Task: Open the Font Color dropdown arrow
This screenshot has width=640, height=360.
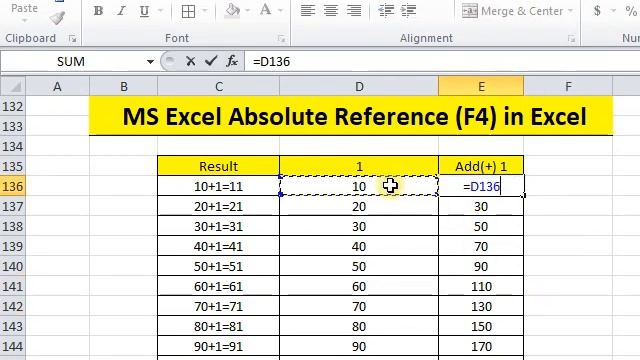Action: [x=280, y=11]
